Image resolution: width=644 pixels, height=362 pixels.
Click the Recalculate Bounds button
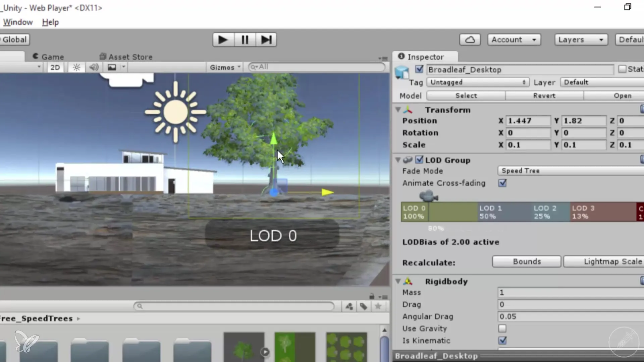pos(527,261)
